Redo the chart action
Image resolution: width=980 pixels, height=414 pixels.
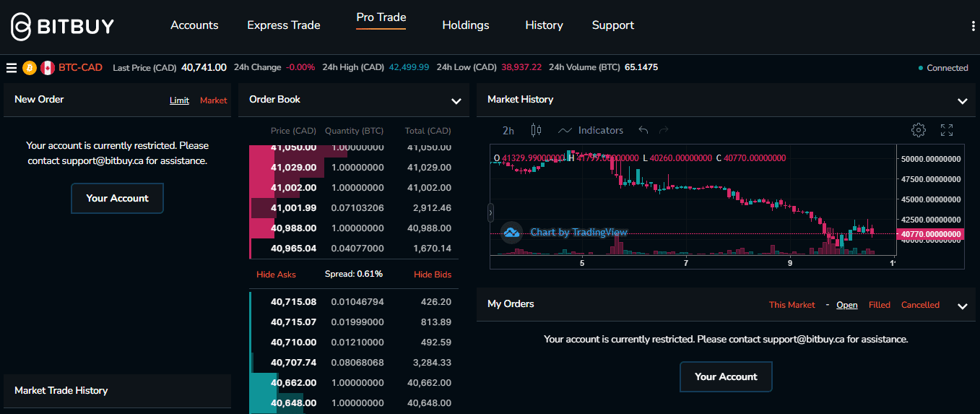pyautogui.click(x=664, y=130)
